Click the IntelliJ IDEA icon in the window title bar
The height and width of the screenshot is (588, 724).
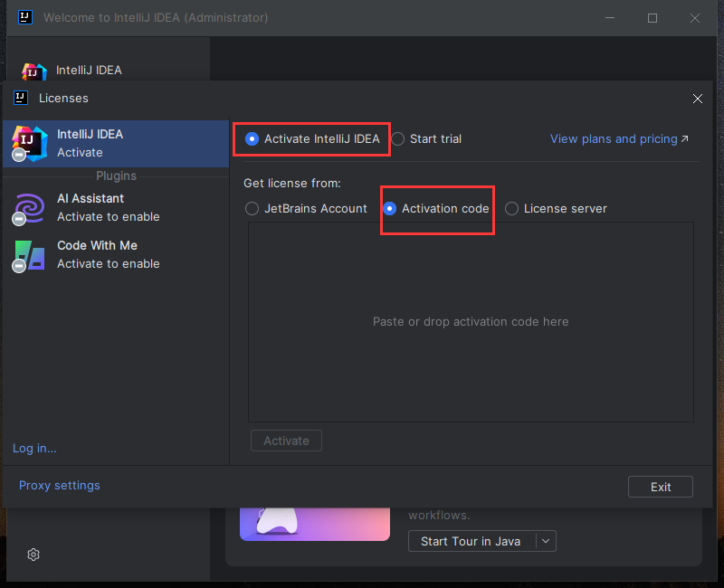pos(24,17)
